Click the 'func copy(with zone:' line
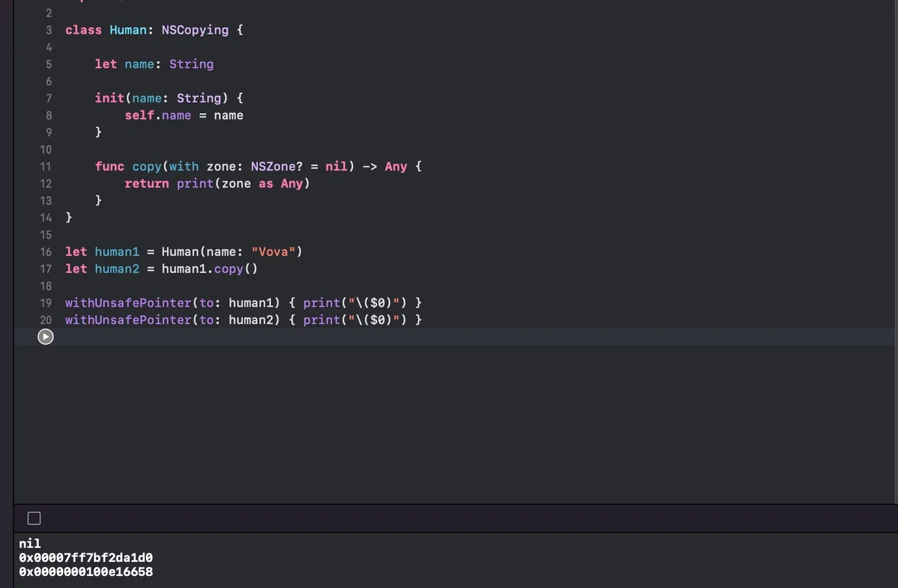The height and width of the screenshot is (588, 898). coord(258,166)
